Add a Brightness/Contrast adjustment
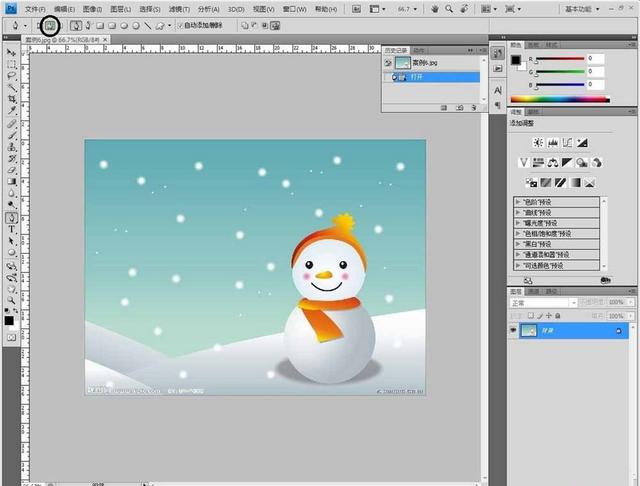This screenshot has width=640, height=486. [x=538, y=143]
